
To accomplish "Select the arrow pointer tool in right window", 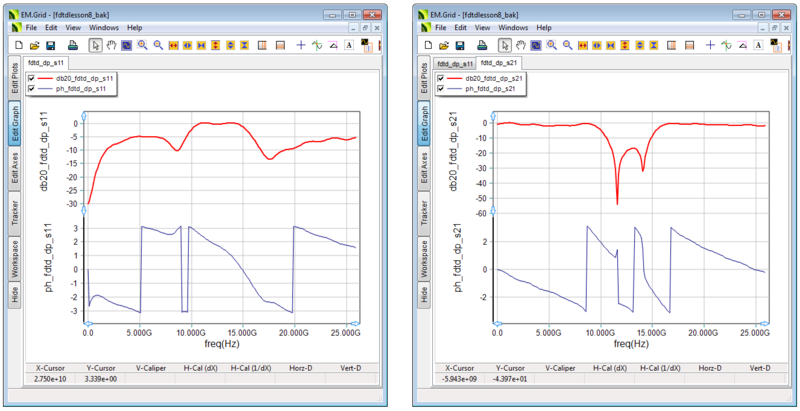I will [504, 45].
